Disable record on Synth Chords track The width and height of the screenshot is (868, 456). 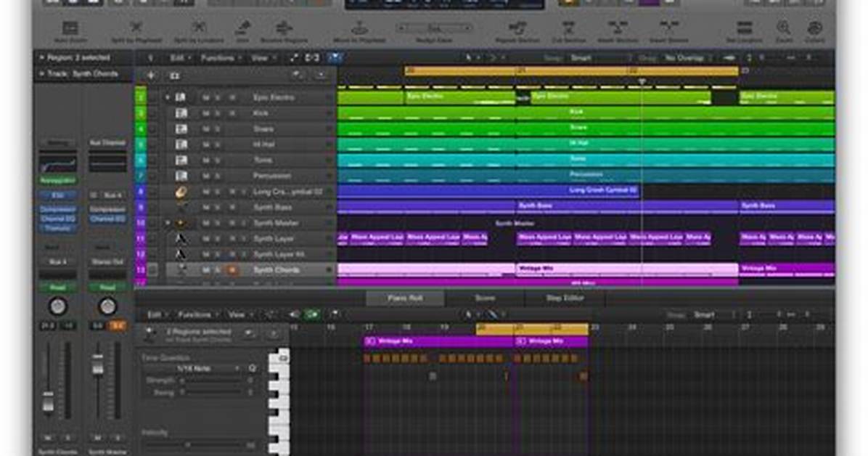(x=232, y=270)
